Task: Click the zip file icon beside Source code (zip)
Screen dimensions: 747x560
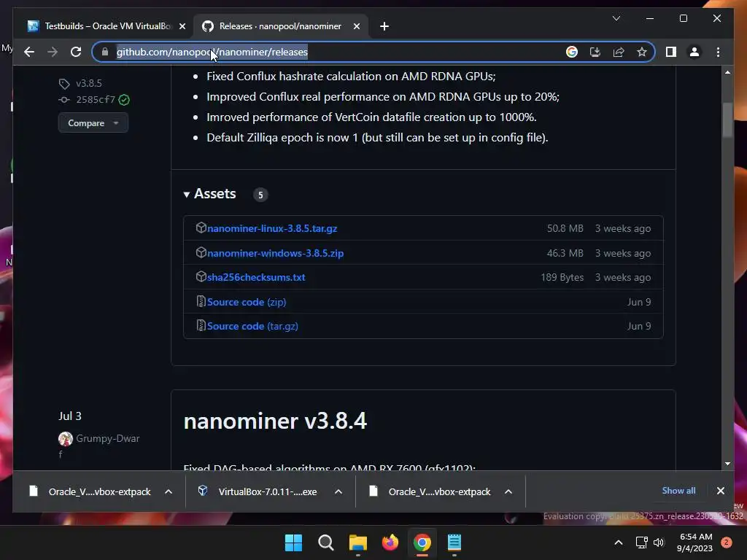Action: tap(201, 301)
